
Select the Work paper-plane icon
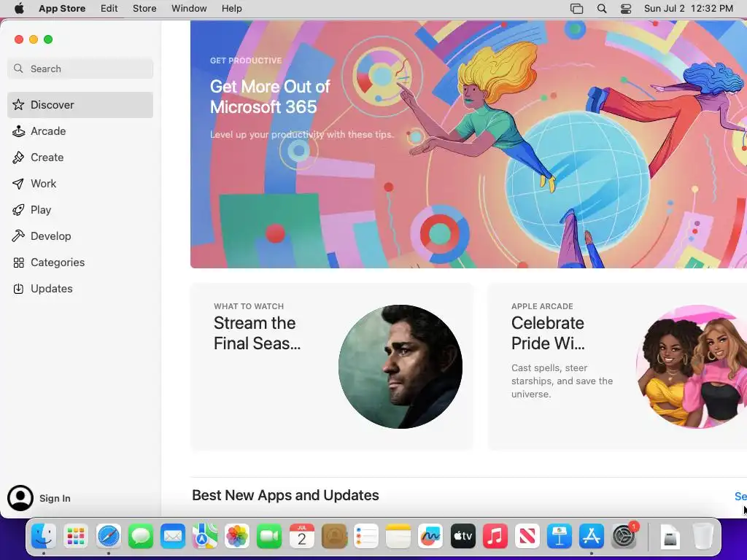(18, 184)
